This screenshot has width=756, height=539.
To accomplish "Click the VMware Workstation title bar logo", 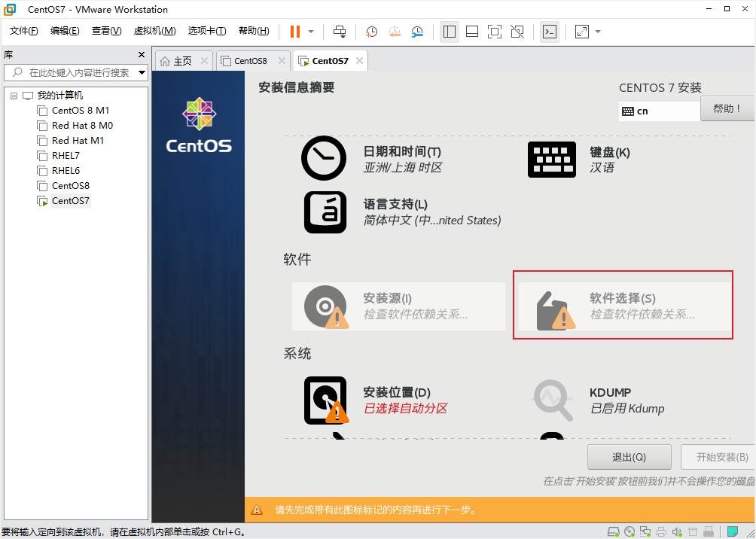I will (11, 9).
